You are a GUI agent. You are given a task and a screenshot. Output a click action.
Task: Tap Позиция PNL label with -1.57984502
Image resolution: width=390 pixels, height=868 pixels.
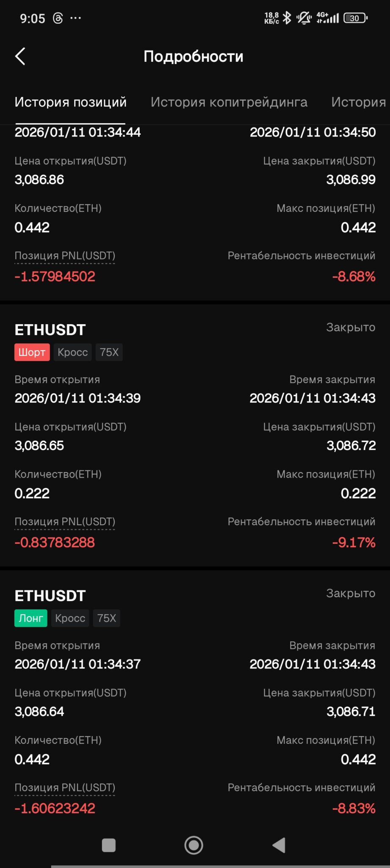[65, 256]
